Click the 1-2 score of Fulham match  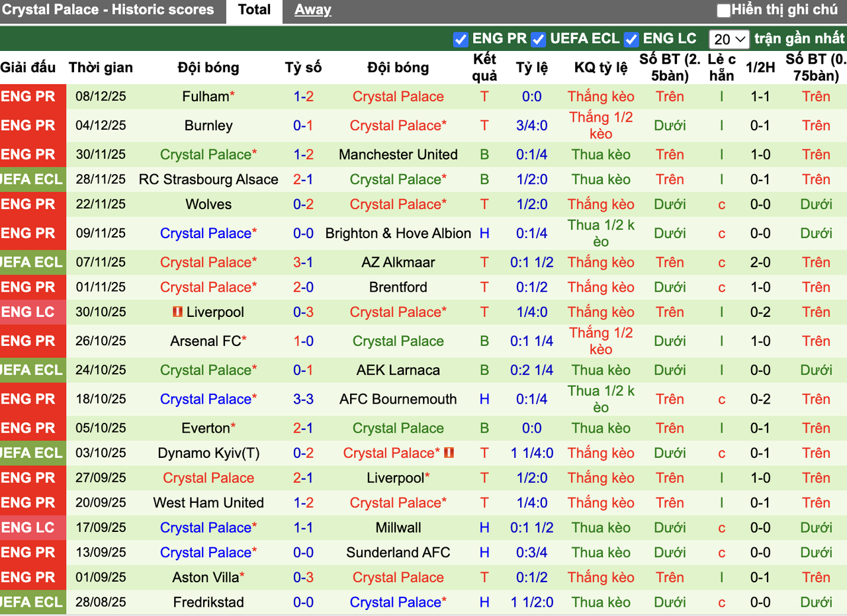(304, 97)
